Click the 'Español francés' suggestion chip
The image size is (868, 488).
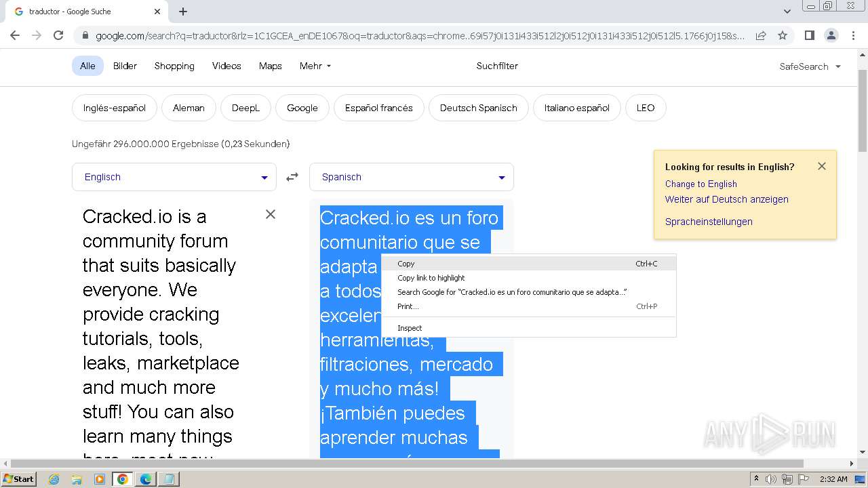click(378, 108)
